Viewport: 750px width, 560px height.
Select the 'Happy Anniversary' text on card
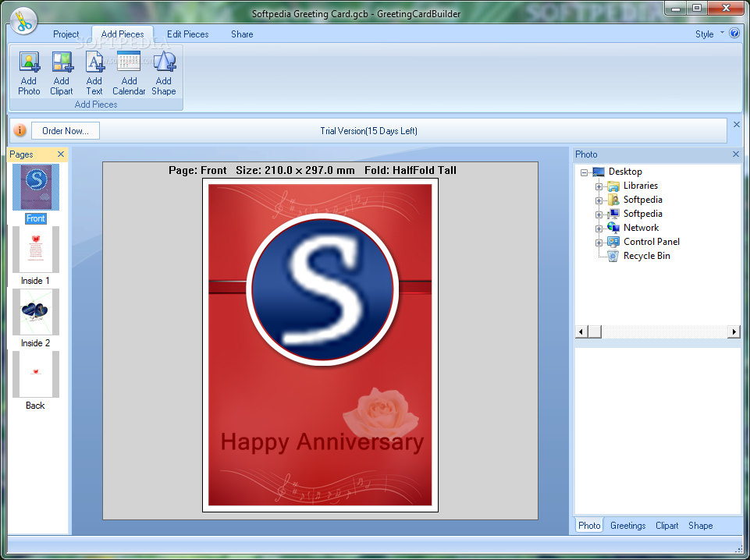point(322,442)
